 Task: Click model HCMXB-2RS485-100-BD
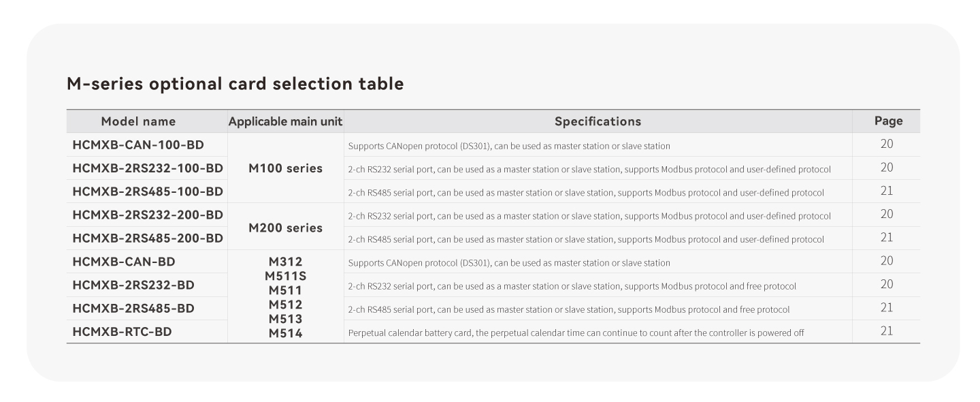tap(148, 191)
